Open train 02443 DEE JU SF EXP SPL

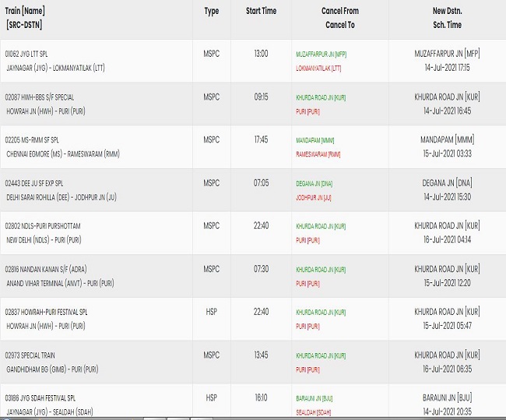click(x=34, y=184)
